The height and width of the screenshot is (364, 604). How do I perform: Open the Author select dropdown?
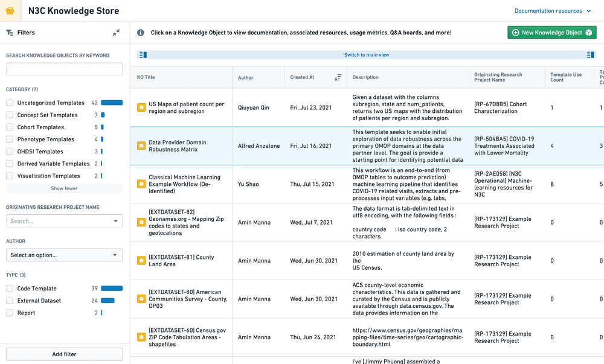(64, 255)
